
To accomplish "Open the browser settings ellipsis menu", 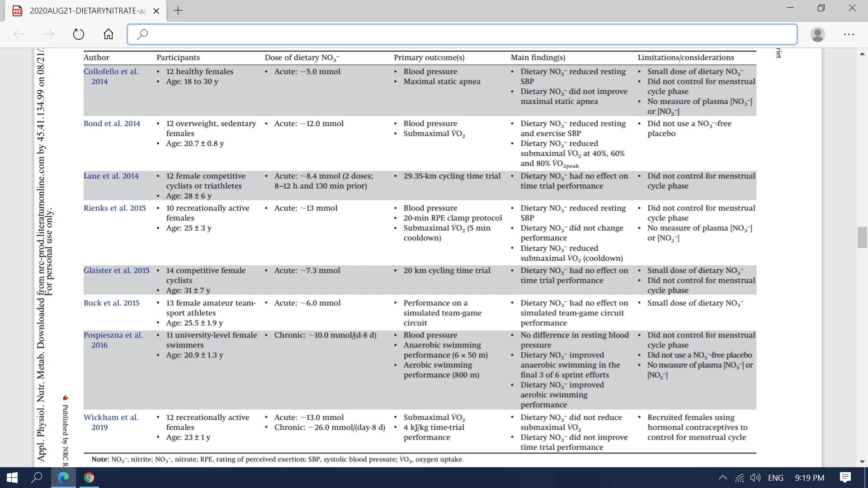I will tap(849, 34).
